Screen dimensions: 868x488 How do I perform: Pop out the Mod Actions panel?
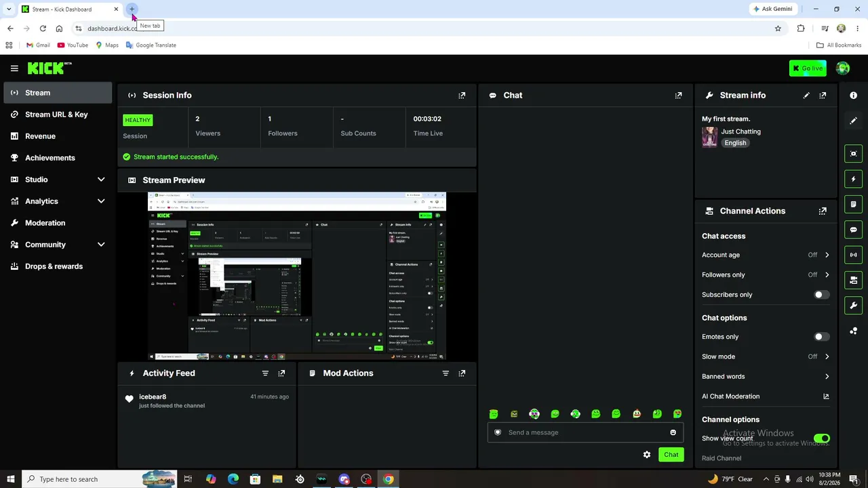462,373
